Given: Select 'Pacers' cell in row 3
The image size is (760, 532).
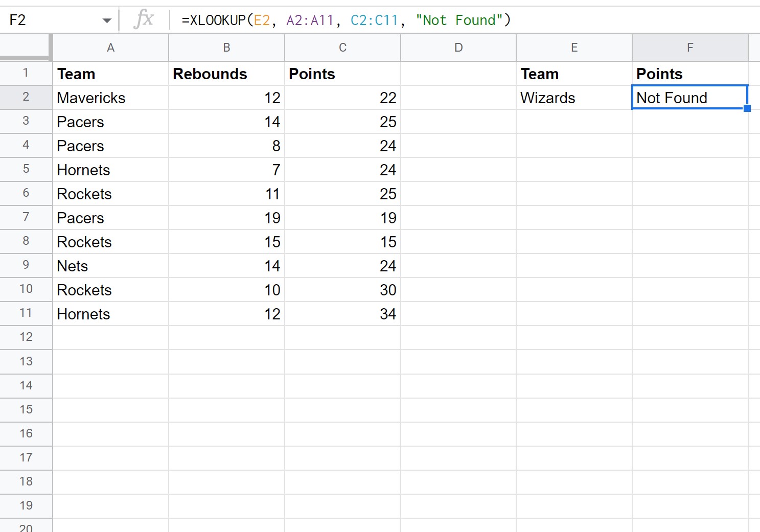Looking at the screenshot, I should click(111, 122).
